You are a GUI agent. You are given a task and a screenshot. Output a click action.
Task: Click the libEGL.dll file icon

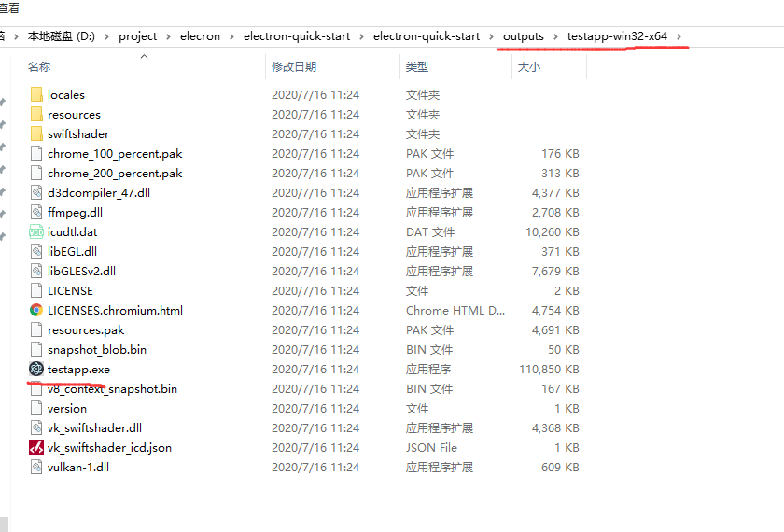pyautogui.click(x=36, y=251)
